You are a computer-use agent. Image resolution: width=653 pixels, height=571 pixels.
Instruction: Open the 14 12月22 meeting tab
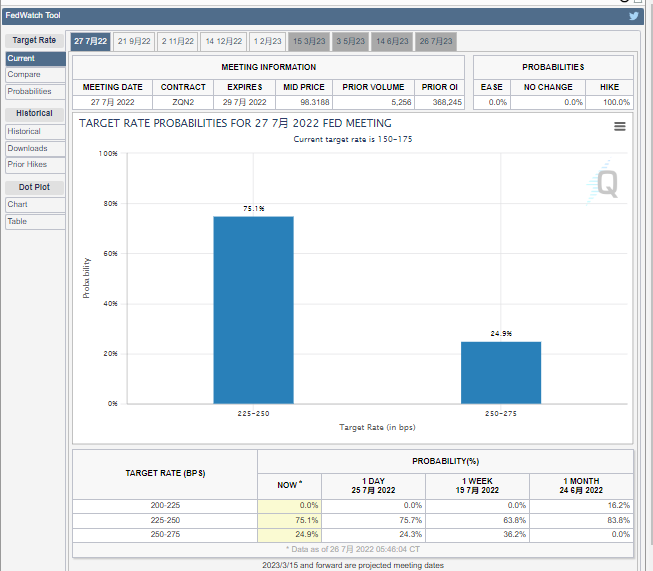tap(223, 41)
